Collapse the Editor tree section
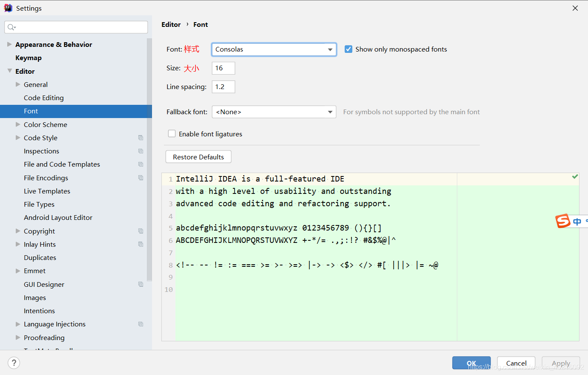 [x=9, y=71]
